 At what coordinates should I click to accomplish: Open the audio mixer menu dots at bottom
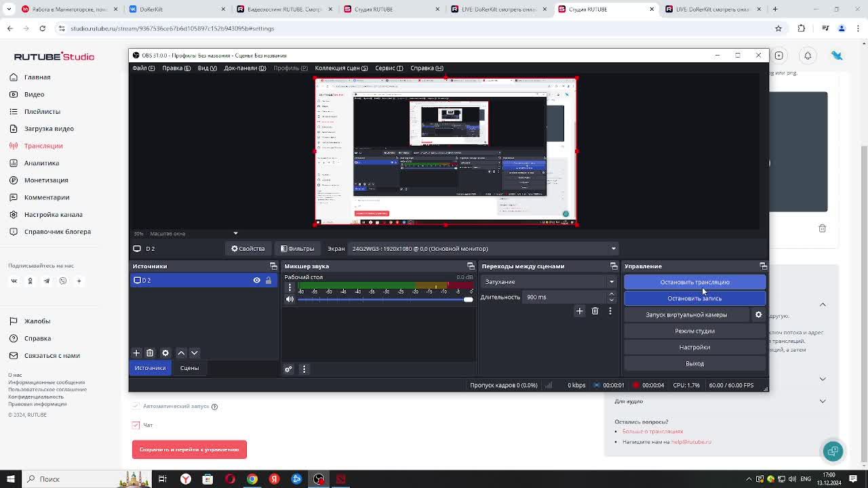click(x=304, y=369)
